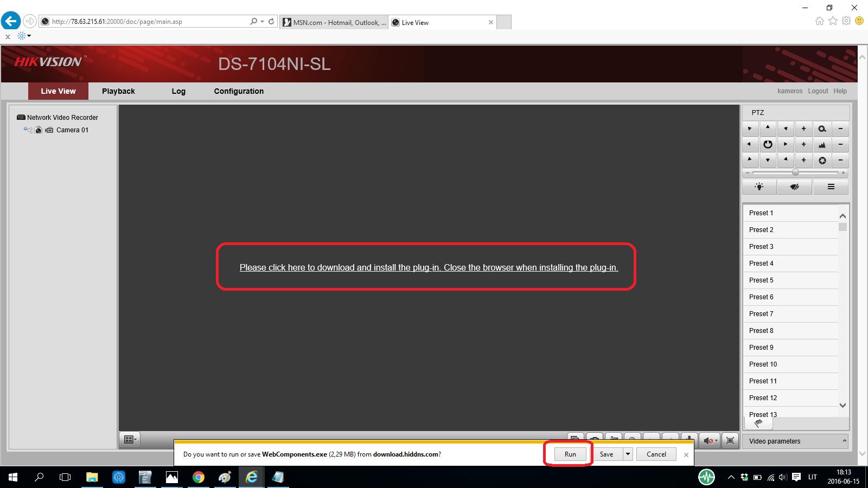Toggle Camera 01 recording icon
Image resolution: width=868 pixels, height=488 pixels.
coord(49,130)
